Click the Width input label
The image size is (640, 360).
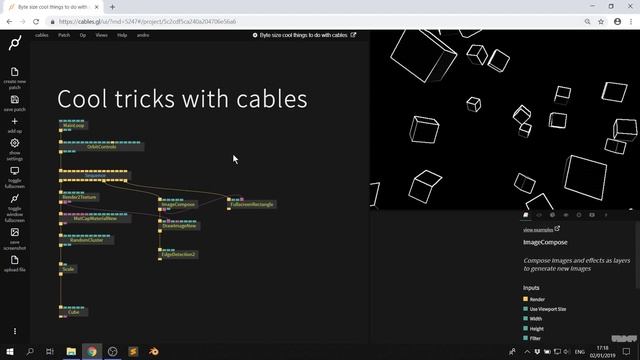[x=536, y=319]
